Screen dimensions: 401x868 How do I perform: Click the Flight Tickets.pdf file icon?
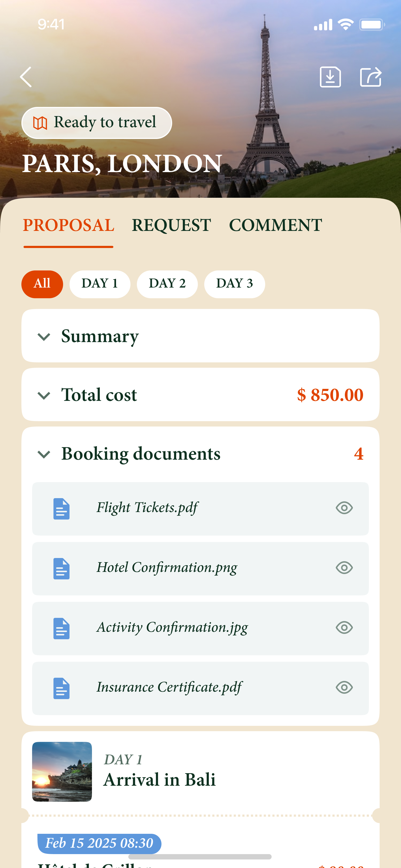pos(61,509)
